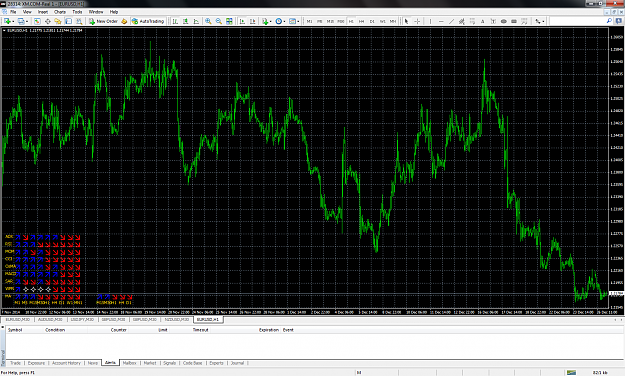Switch chart to line chart style
The image size is (625, 376).
[x=196, y=21]
